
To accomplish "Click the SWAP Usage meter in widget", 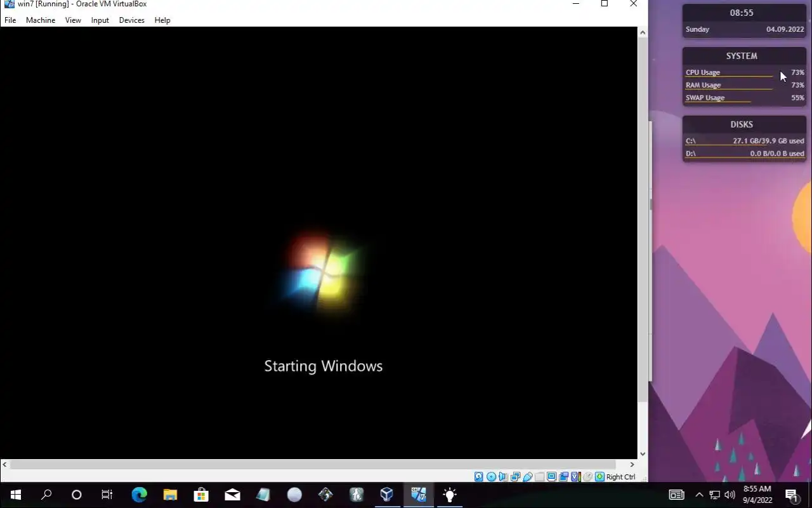I will (x=745, y=98).
